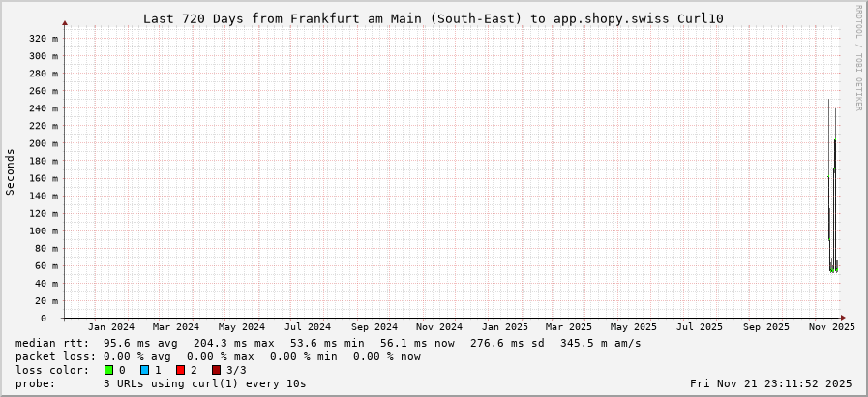Click the RRDTOOL / TOBI OETIKER watermark

click(858, 58)
